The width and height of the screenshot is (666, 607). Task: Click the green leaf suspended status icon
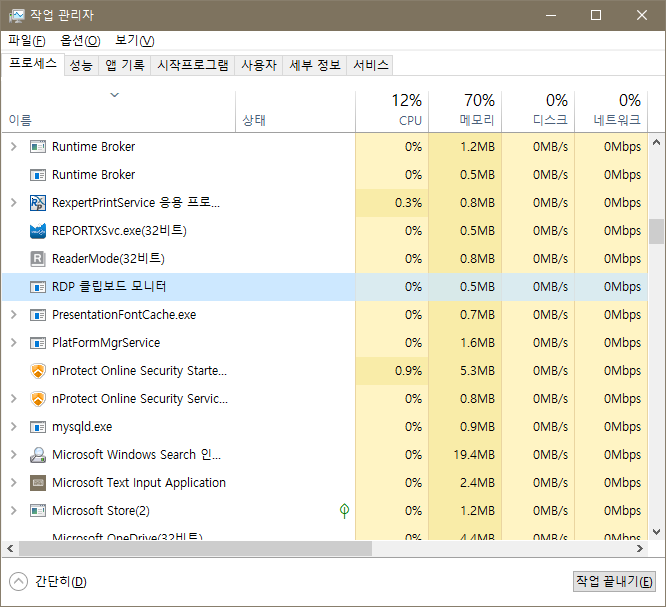click(x=344, y=511)
